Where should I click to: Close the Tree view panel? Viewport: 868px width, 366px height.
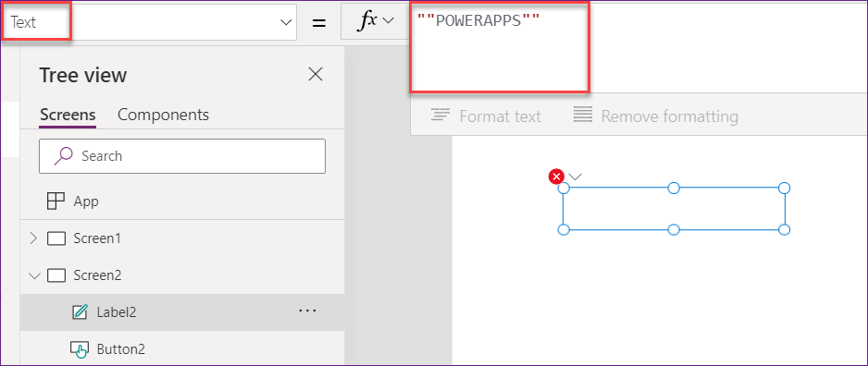coord(316,74)
